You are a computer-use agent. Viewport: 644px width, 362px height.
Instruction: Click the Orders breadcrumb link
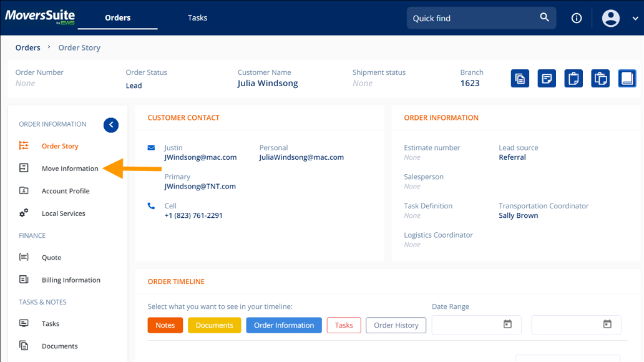[x=27, y=47]
